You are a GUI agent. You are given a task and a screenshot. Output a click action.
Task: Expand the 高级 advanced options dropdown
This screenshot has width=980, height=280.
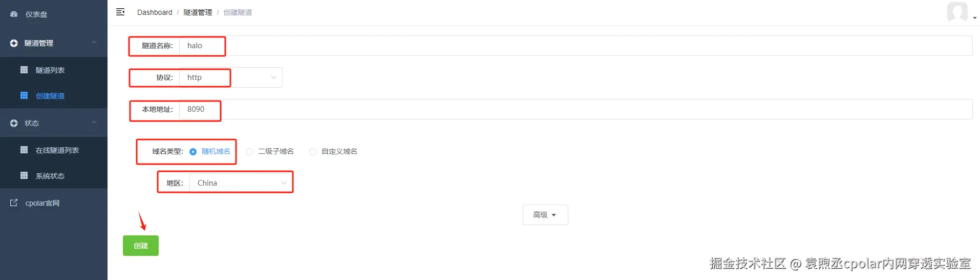point(545,215)
